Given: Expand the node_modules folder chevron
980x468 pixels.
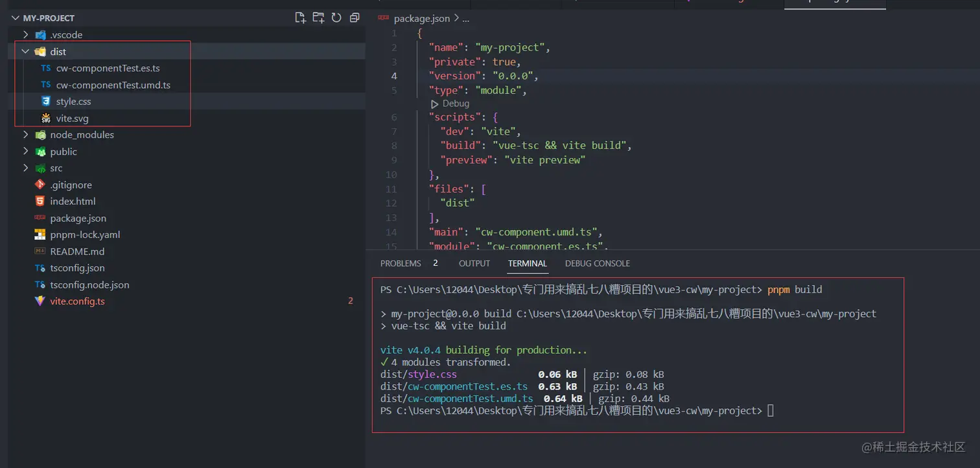Looking at the screenshot, I should click(26, 135).
